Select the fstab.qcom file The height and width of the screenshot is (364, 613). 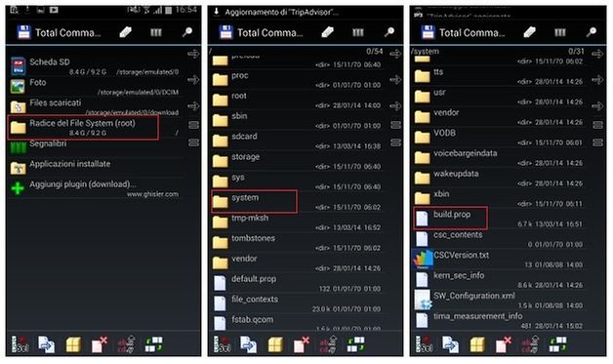(x=297, y=322)
